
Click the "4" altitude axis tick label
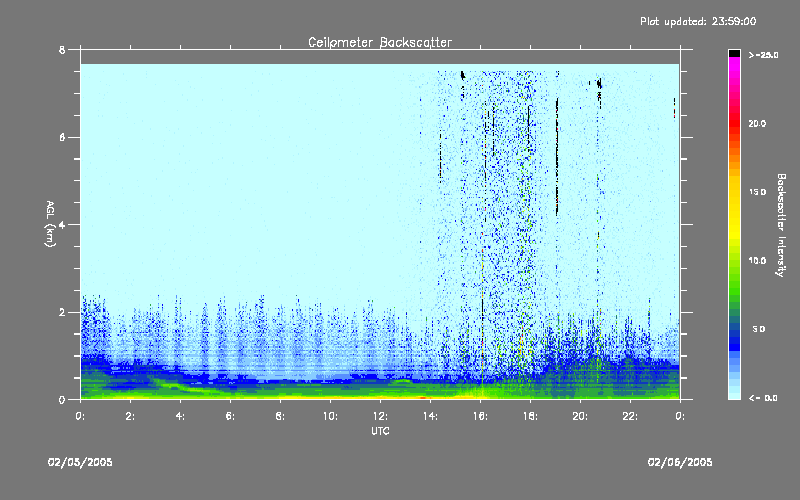(62, 225)
